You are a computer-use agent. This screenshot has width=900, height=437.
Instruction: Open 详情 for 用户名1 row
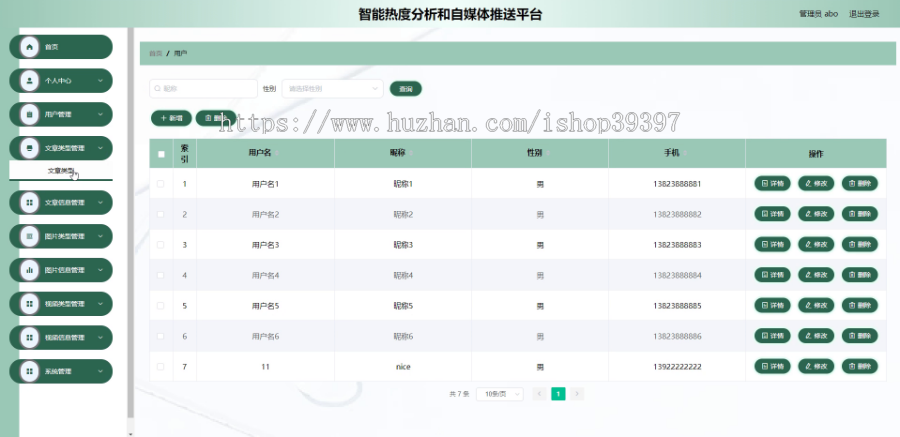point(772,184)
